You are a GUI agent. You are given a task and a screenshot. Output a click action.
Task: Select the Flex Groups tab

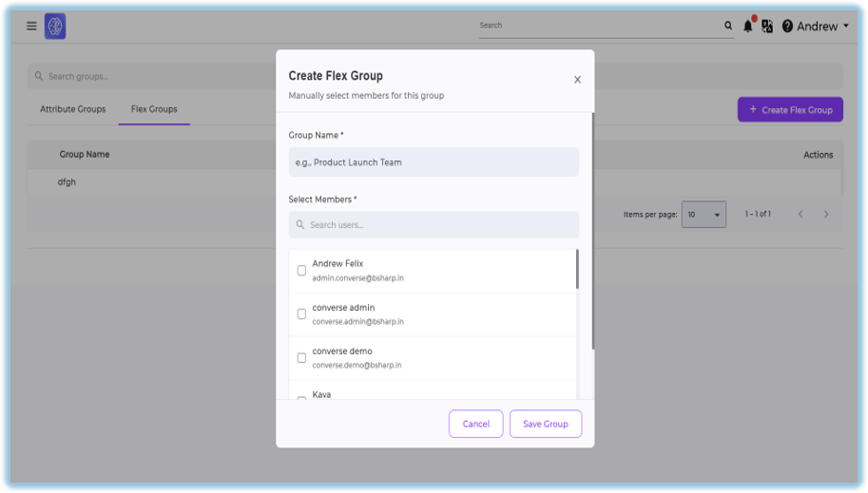pos(154,109)
